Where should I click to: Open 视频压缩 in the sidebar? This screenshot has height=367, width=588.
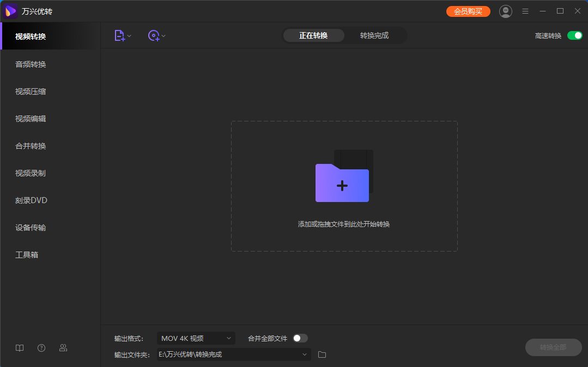[31, 91]
